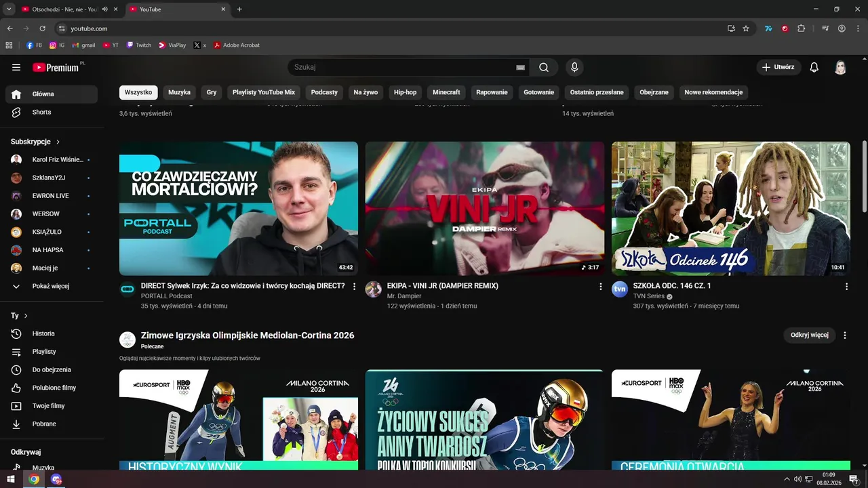Mute the Otsochodzi tab audio
The width and height of the screenshot is (868, 488).
[x=104, y=9]
